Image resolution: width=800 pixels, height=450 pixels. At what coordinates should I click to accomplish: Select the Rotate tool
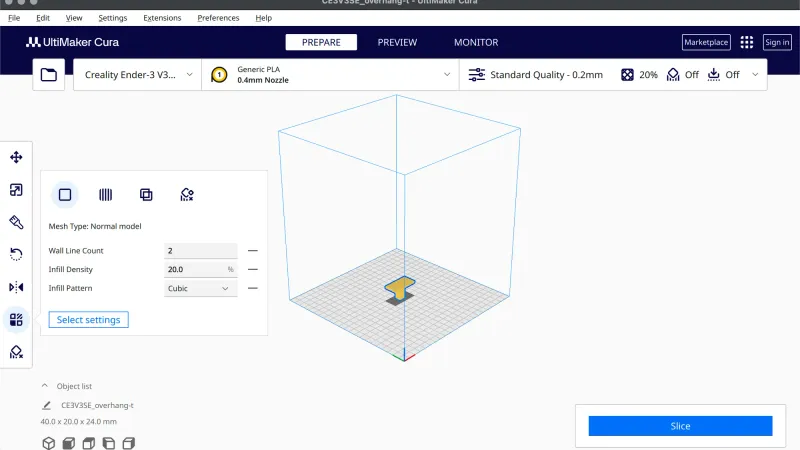[16, 254]
